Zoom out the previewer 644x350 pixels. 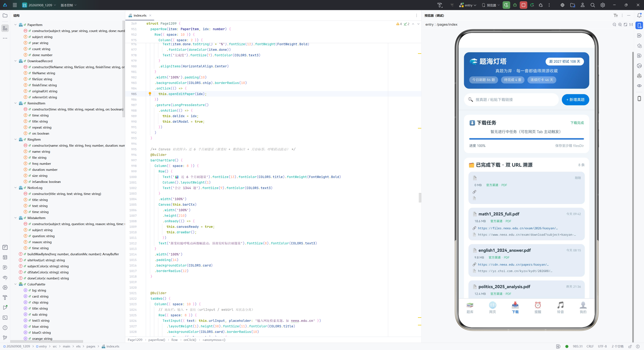point(614,24)
